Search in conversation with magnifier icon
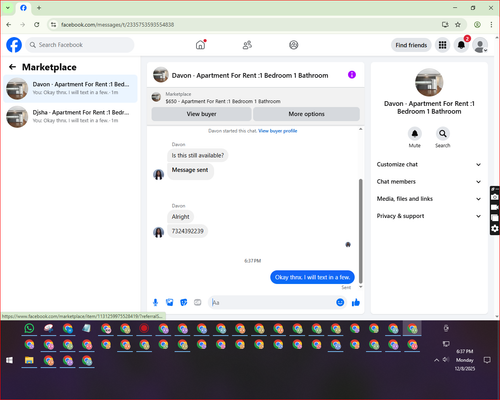The height and width of the screenshot is (400, 500). [443, 134]
